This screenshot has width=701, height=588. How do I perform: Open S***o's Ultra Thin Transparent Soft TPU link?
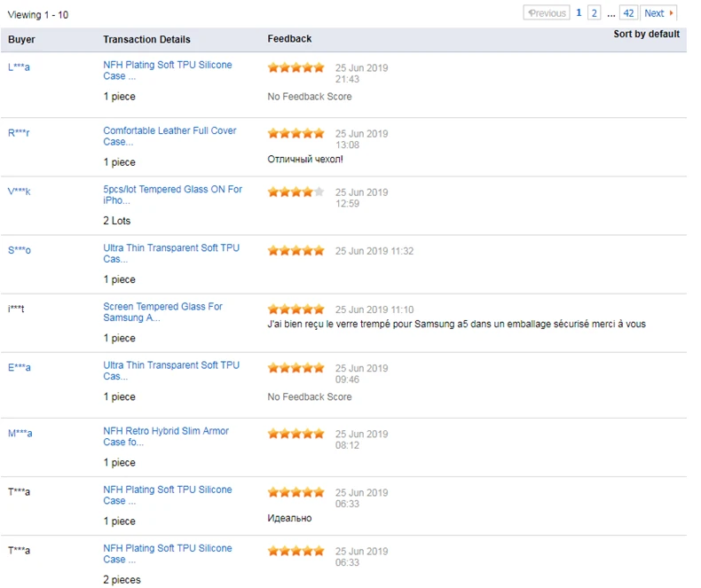[171, 253]
